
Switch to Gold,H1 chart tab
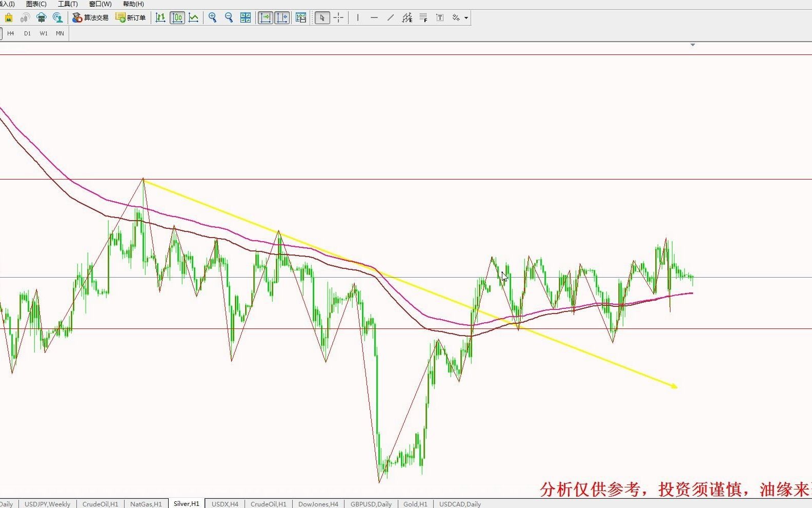415,504
